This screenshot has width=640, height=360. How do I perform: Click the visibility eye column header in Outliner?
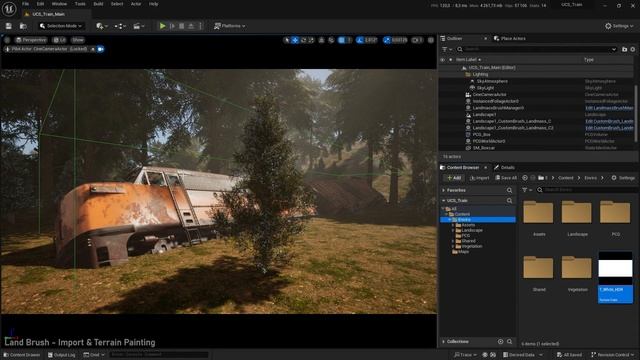pos(442,60)
